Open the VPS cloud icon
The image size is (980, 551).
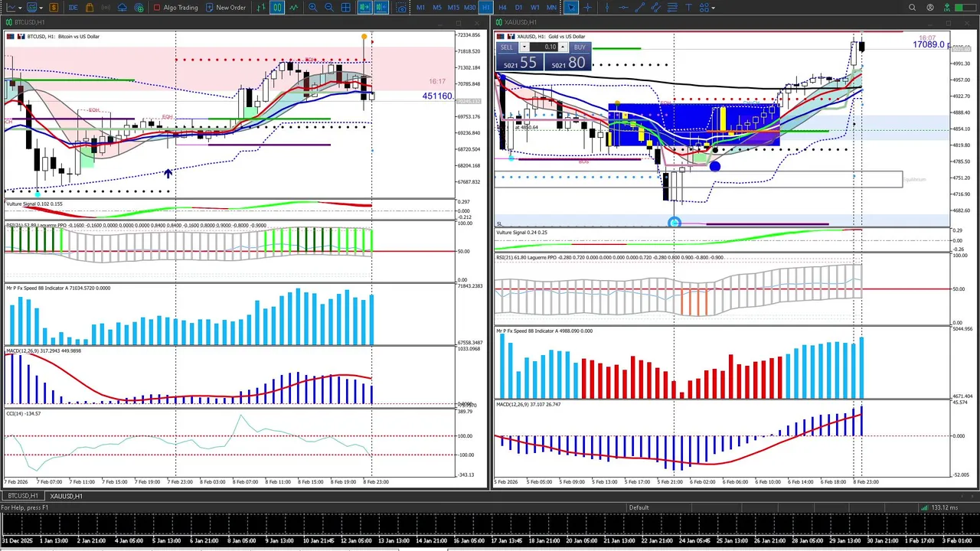point(122,8)
